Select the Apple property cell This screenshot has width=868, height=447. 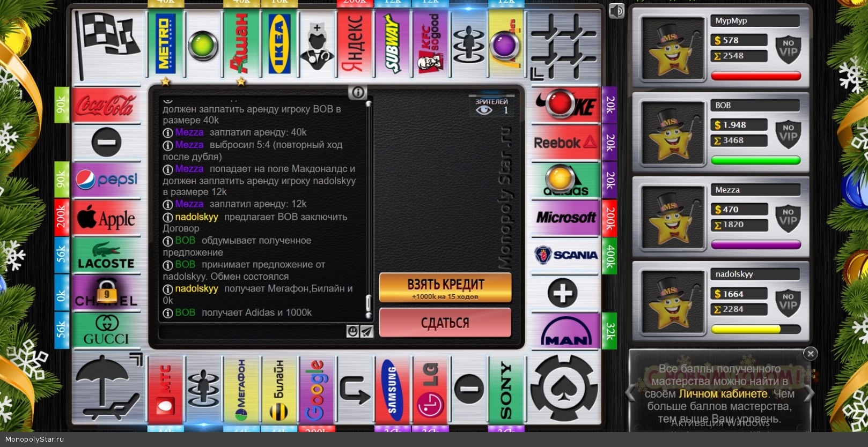(107, 218)
